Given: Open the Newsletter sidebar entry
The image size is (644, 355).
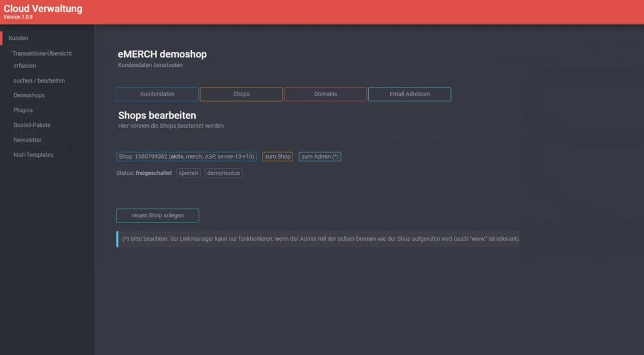Looking at the screenshot, I should tap(28, 140).
